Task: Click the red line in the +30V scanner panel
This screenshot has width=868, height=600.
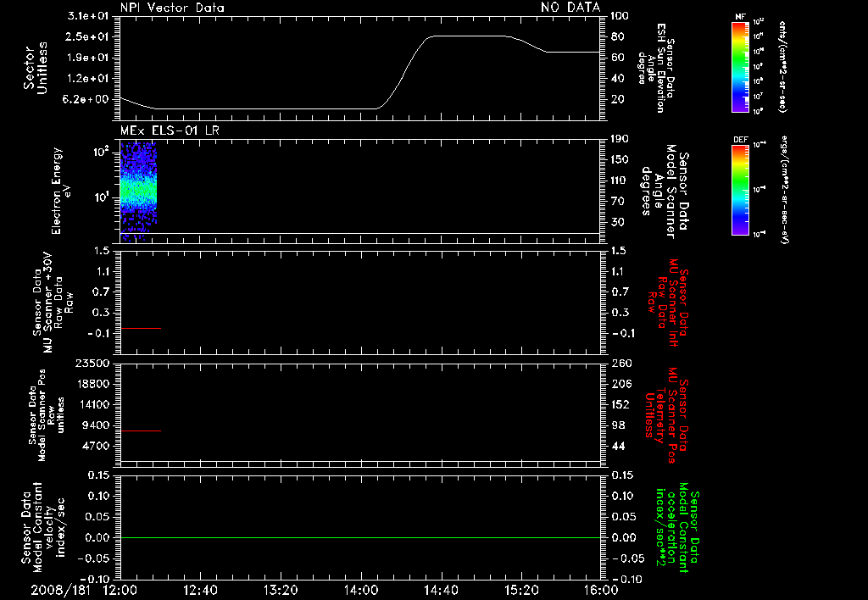Action: coord(141,328)
